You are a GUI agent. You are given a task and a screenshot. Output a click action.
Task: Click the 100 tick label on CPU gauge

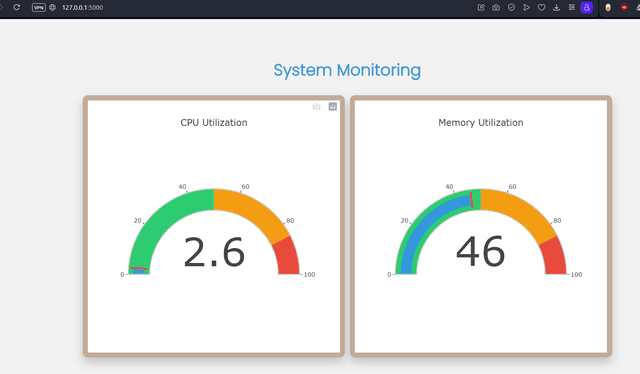pyautogui.click(x=309, y=274)
